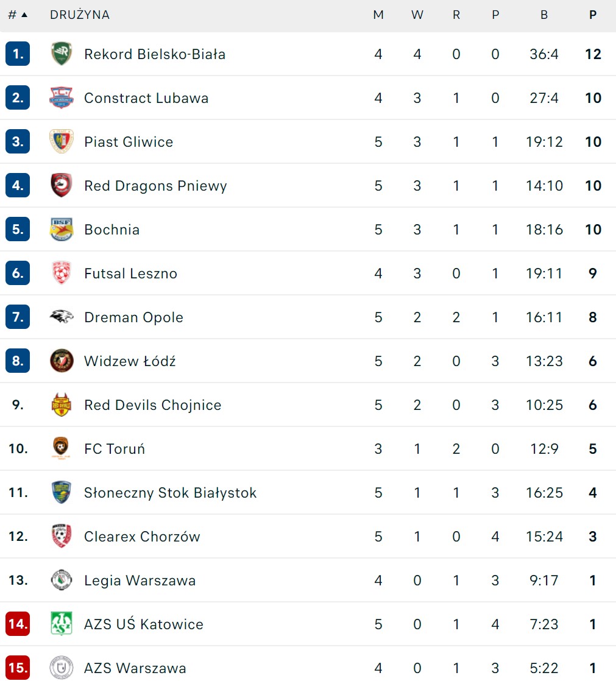
Task: Click the Legia Warszawa club crest
Action: [62, 580]
